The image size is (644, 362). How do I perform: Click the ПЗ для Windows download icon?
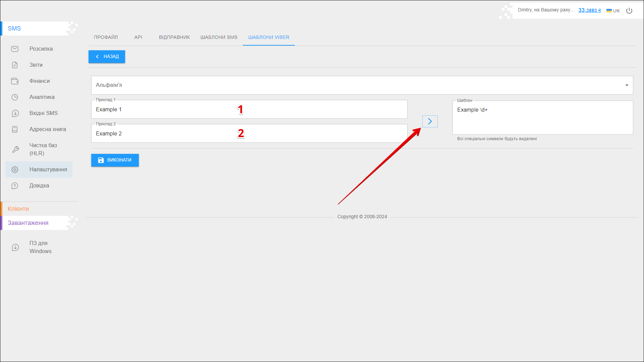click(15, 247)
